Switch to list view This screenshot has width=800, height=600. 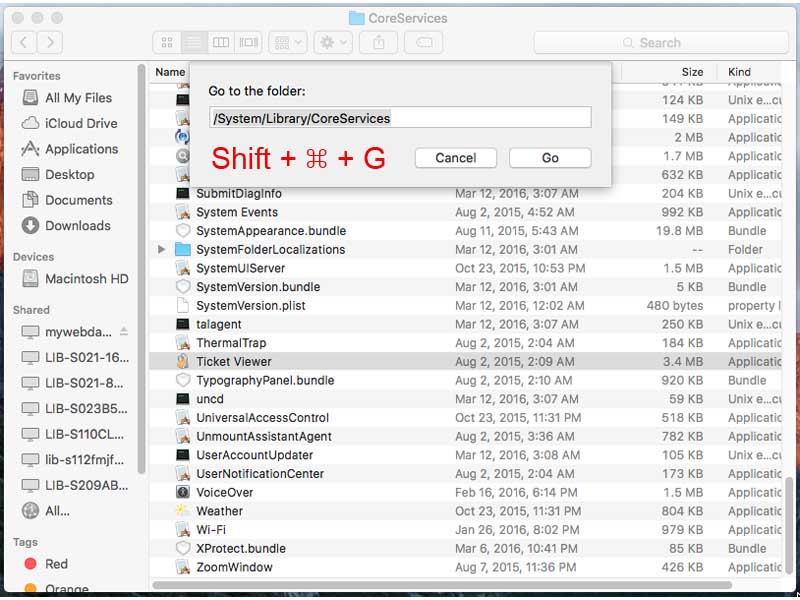[194, 42]
